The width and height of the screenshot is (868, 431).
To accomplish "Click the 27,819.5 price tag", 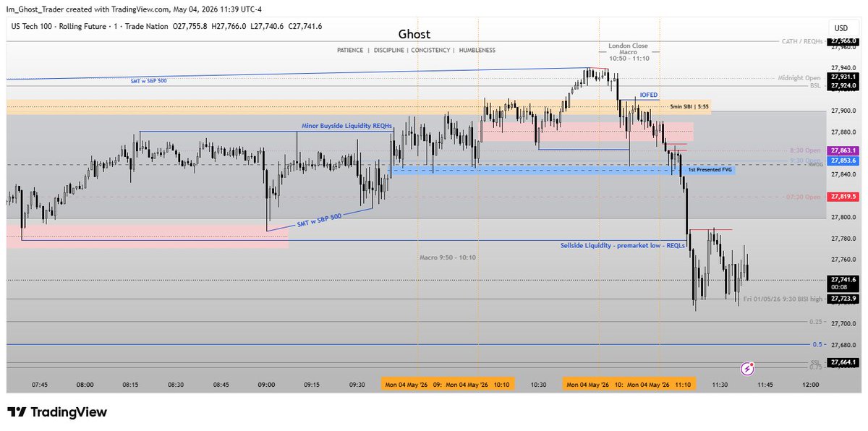I will click(x=843, y=196).
